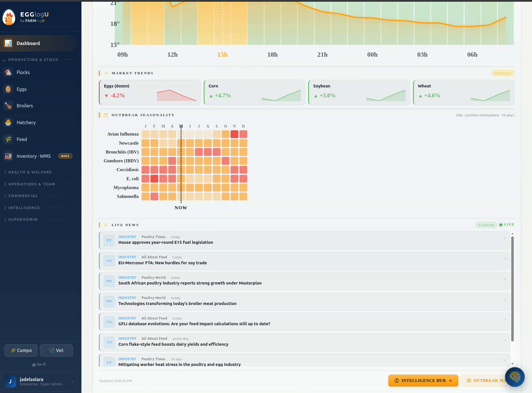Click the Live News RSS icon
Viewport: 532px width, 393px height.
point(106,225)
